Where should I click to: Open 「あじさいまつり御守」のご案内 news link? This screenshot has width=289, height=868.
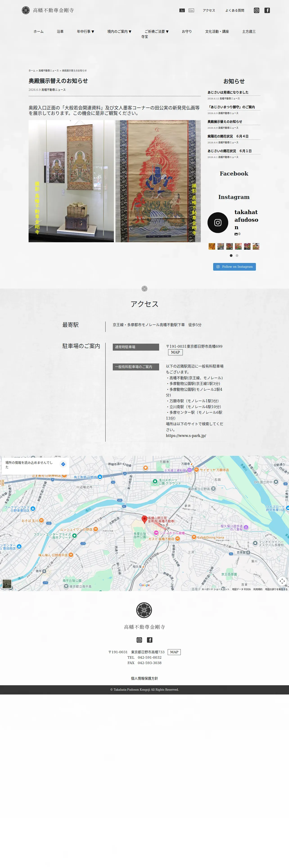231,107
